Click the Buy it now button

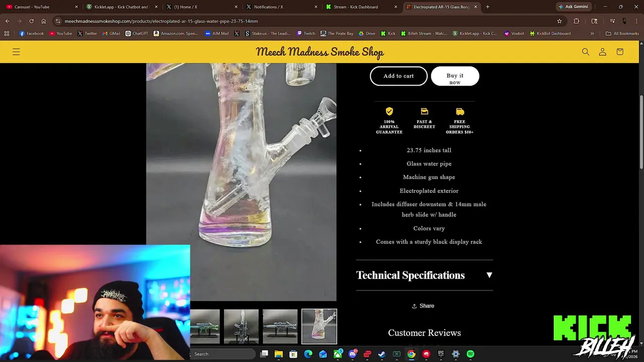[x=455, y=76]
